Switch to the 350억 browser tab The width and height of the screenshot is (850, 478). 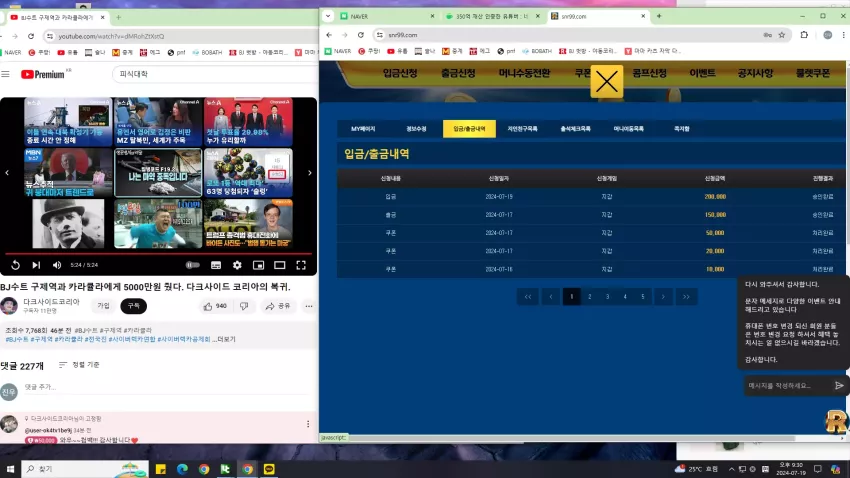(x=492, y=16)
